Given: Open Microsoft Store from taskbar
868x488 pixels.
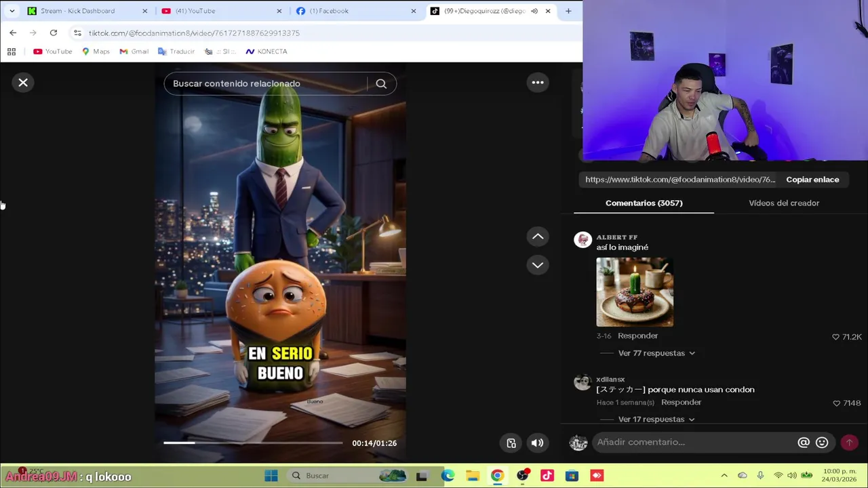Looking at the screenshot, I should pos(572,476).
